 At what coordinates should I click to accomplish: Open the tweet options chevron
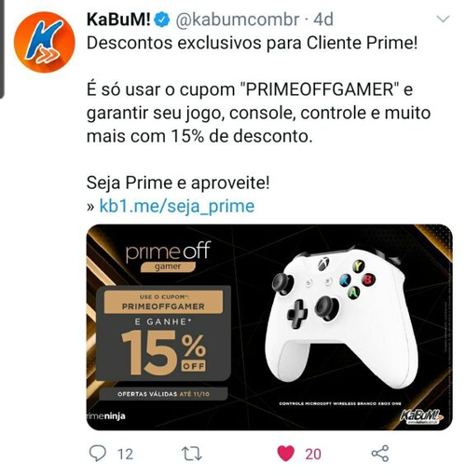coord(443,20)
